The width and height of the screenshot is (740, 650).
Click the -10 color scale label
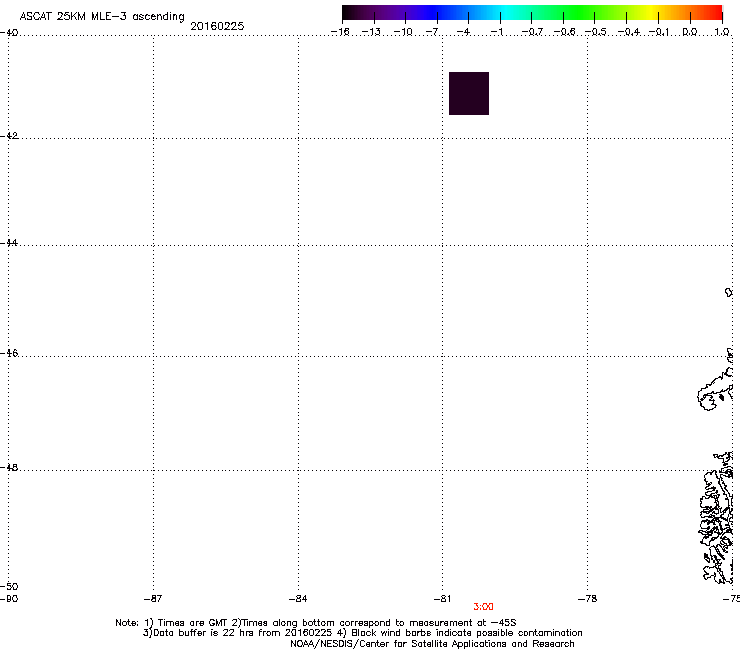point(403,32)
